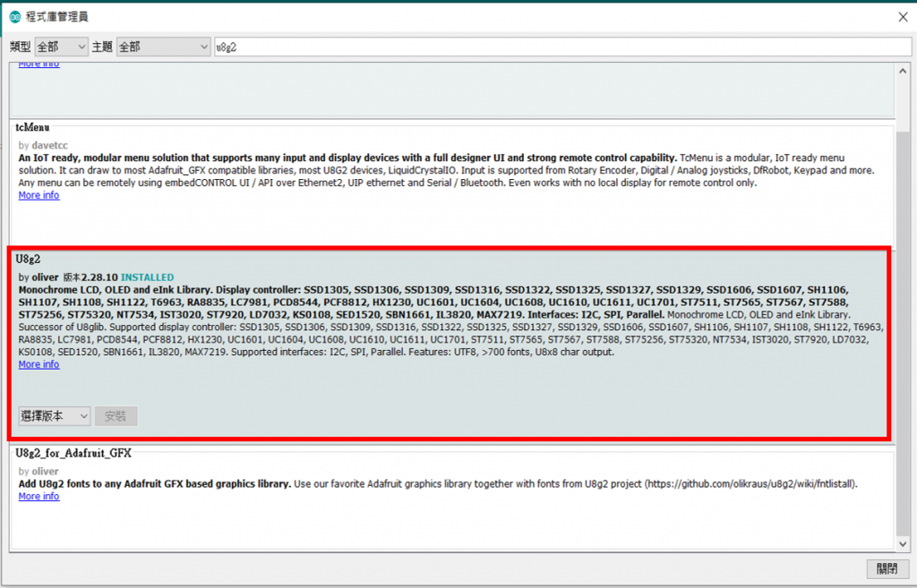Viewport: 917px width, 588px height.
Task: Click the 關閉 close button at bottom
Action: 887,568
